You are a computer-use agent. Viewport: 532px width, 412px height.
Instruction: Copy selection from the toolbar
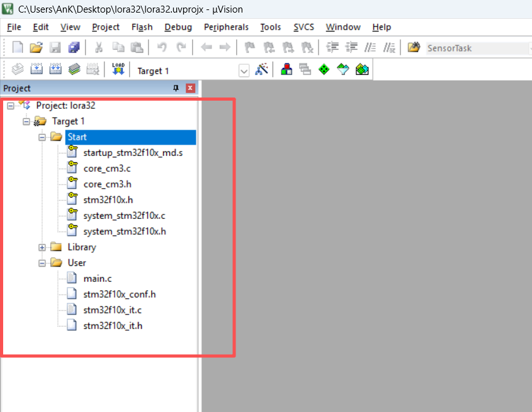point(118,47)
